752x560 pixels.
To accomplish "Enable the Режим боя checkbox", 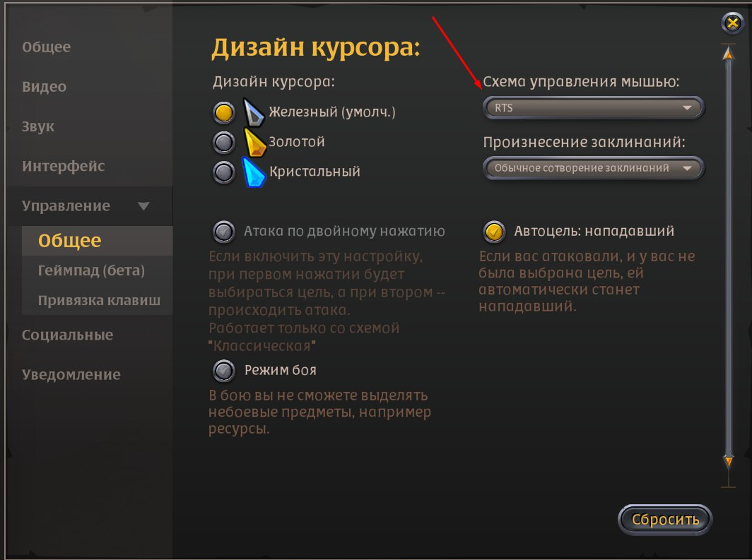I will (224, 371).
